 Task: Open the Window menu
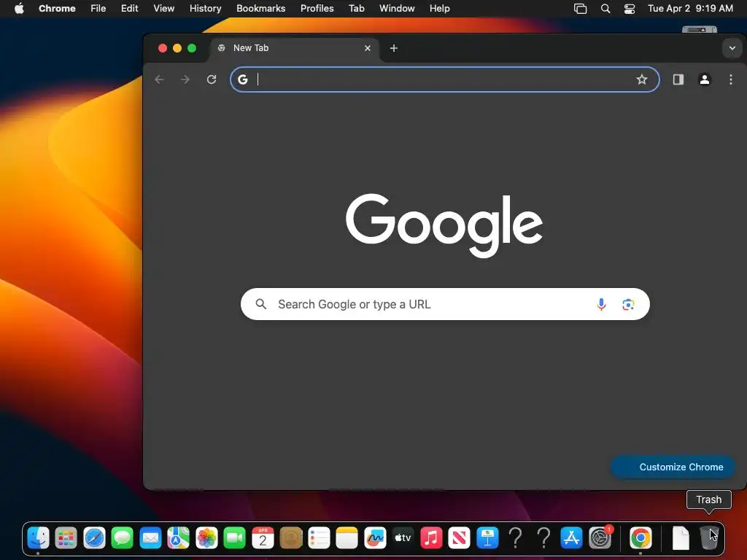[397, 9]
